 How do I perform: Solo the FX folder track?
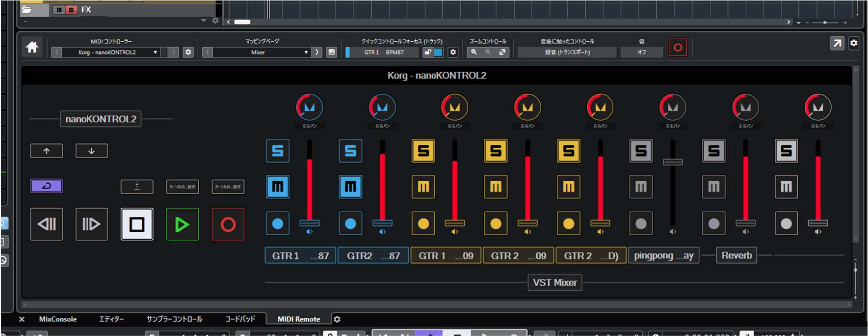click(x=72, y=9)
